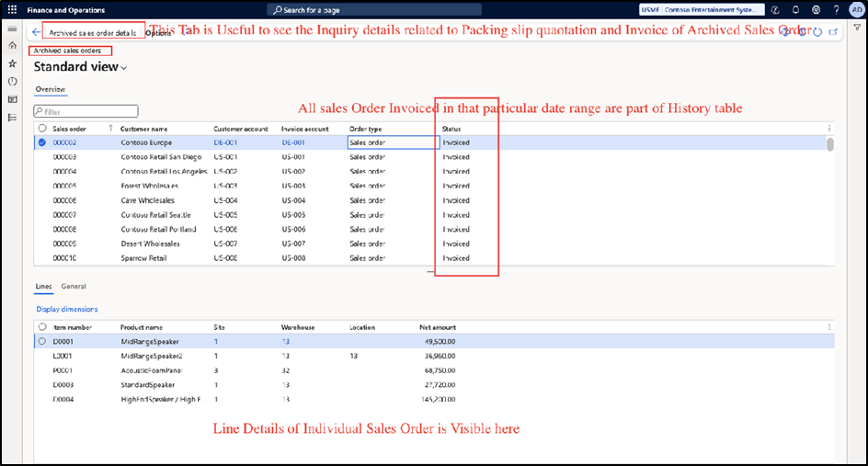Image resolution: width=868 pixels, height=466 pixels.
Task: Click the Home icon in left sidebar
Action: (x=12, y=45)
